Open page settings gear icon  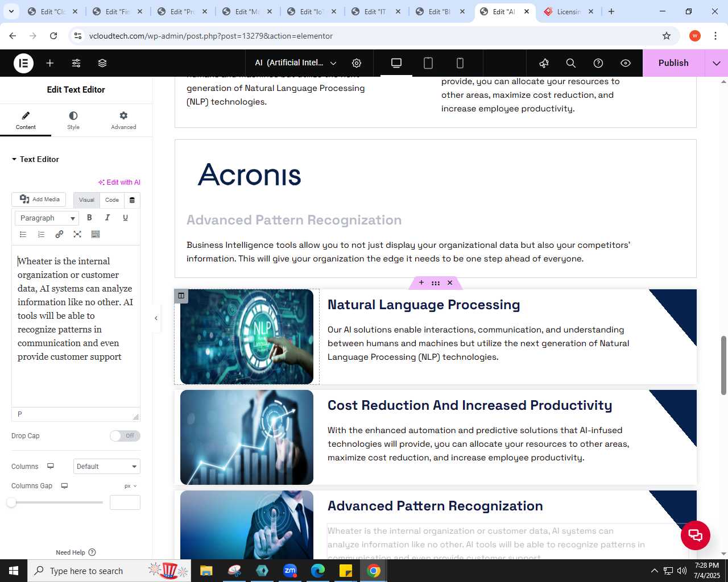click(x=357, y=63)
